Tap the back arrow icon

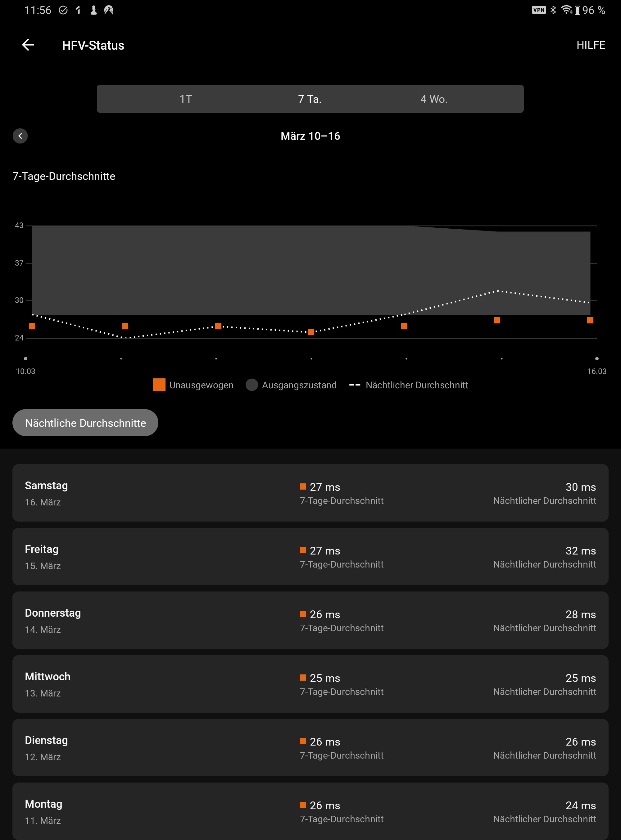click(28, 45)
